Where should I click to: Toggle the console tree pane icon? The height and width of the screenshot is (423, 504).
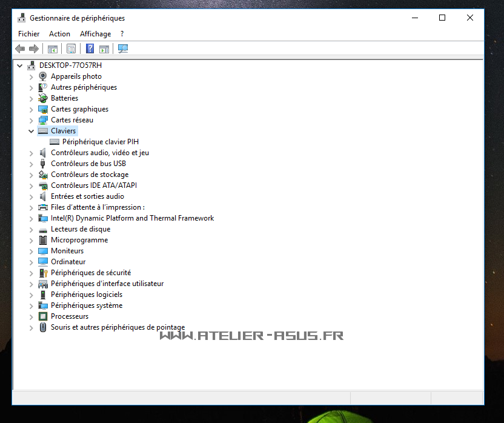53,49
